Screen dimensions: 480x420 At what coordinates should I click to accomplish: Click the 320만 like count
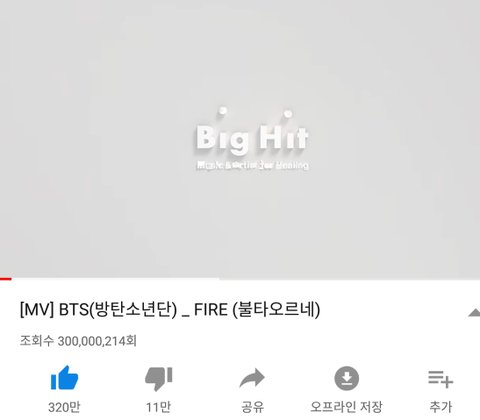pos(64,407)
